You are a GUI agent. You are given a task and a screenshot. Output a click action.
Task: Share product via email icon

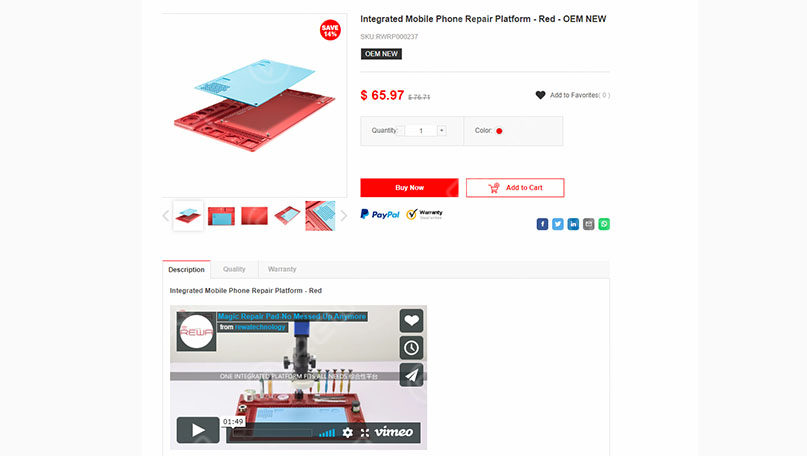pos(588,224)
